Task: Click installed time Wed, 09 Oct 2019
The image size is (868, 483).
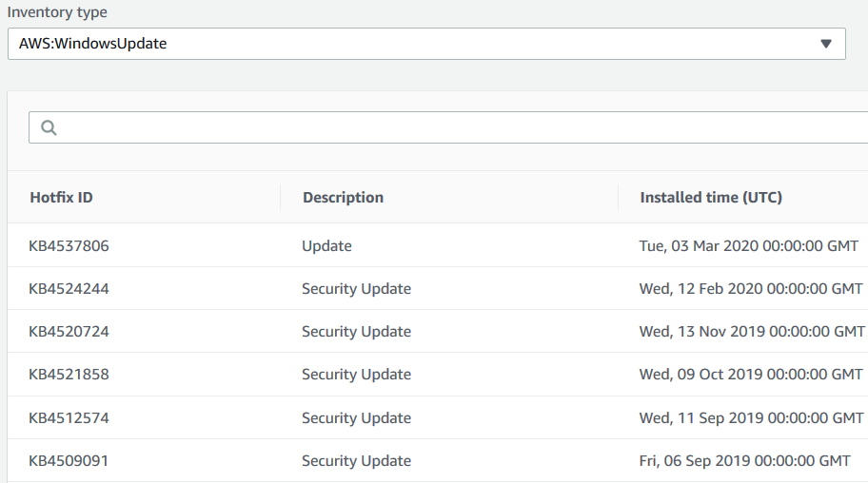Action: point(751,375)
